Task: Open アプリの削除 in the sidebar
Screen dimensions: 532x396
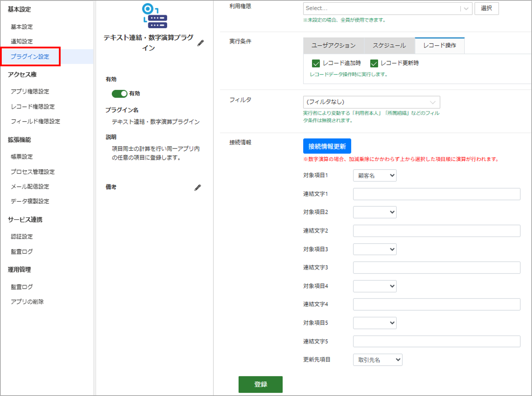Action: pos(27,302)
